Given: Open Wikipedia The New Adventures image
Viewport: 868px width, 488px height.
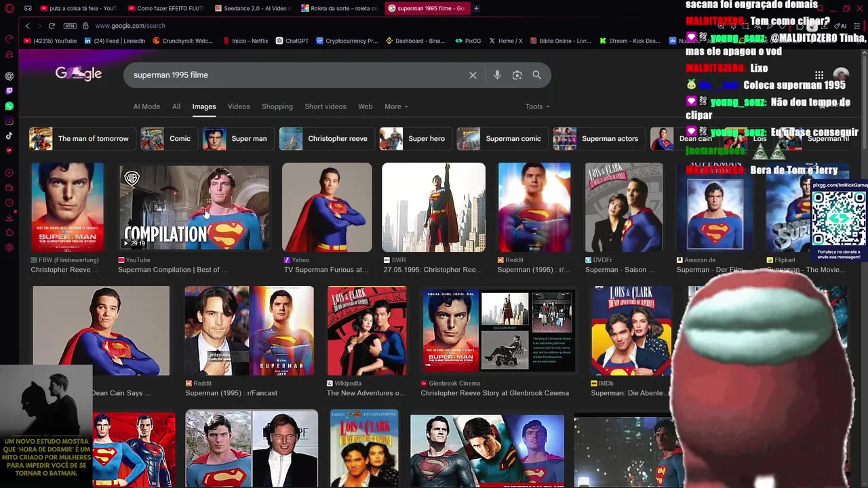Looking at the screenshot, I should [367, 331].
